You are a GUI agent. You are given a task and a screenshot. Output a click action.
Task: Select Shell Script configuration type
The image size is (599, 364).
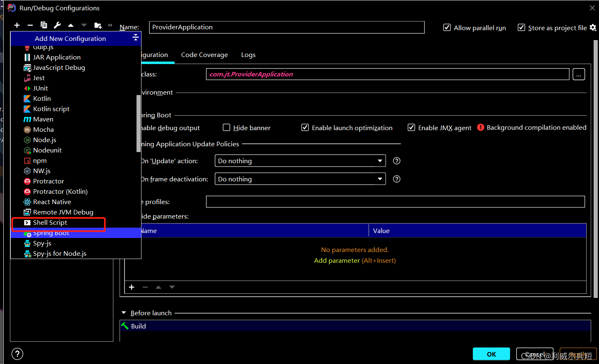point(76,222)
